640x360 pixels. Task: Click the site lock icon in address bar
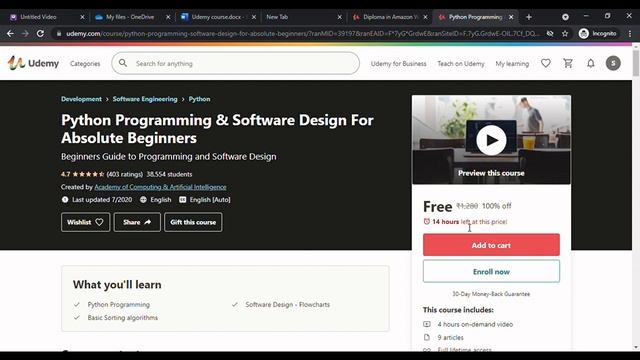[x=59, y=33]
